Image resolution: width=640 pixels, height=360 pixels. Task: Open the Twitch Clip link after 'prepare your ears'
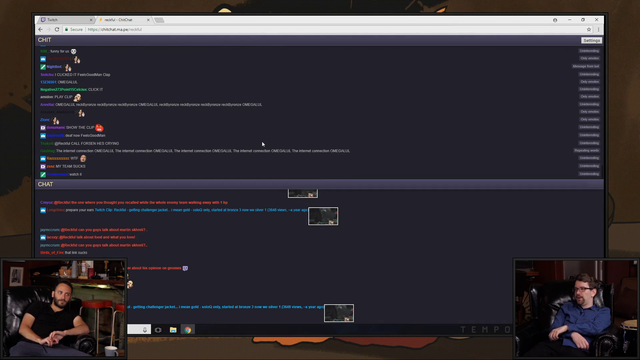pos(200,210)
